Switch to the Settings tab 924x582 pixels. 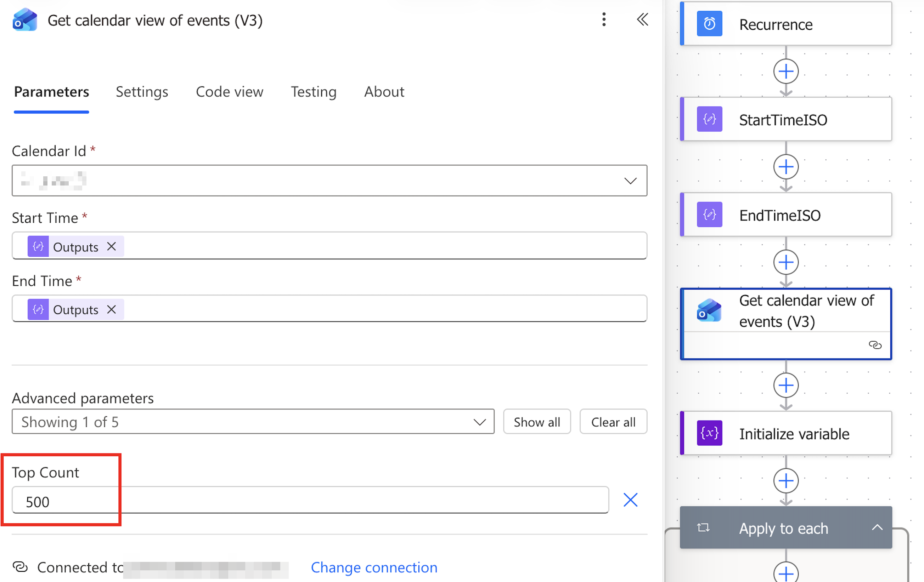coord(142,92)
